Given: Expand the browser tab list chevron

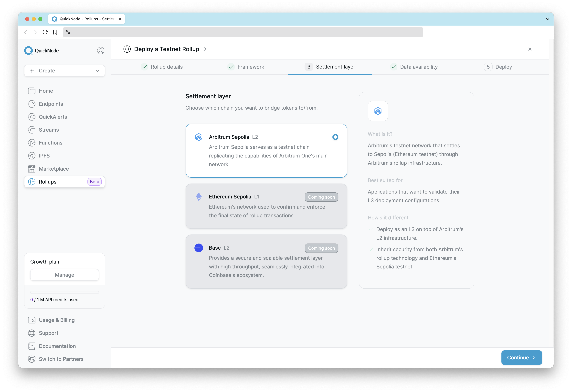Looking at the screenshot, I should [548, 19].
